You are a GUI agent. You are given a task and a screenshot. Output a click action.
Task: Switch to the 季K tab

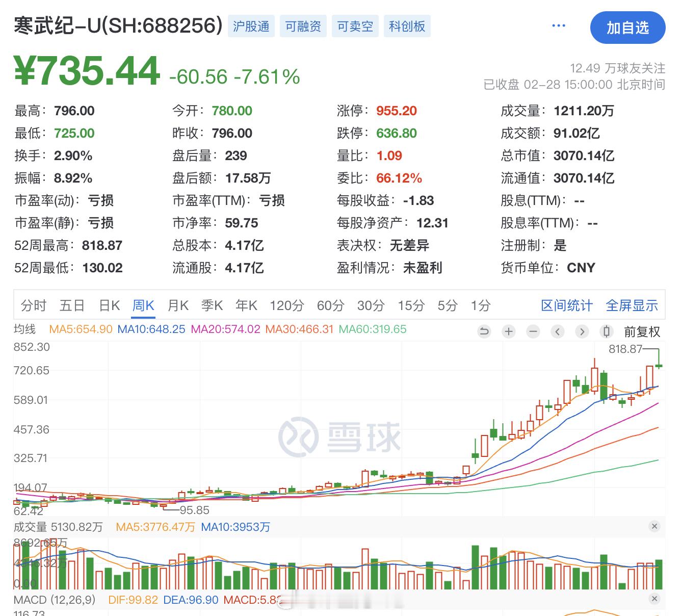(x=212, y=305)
